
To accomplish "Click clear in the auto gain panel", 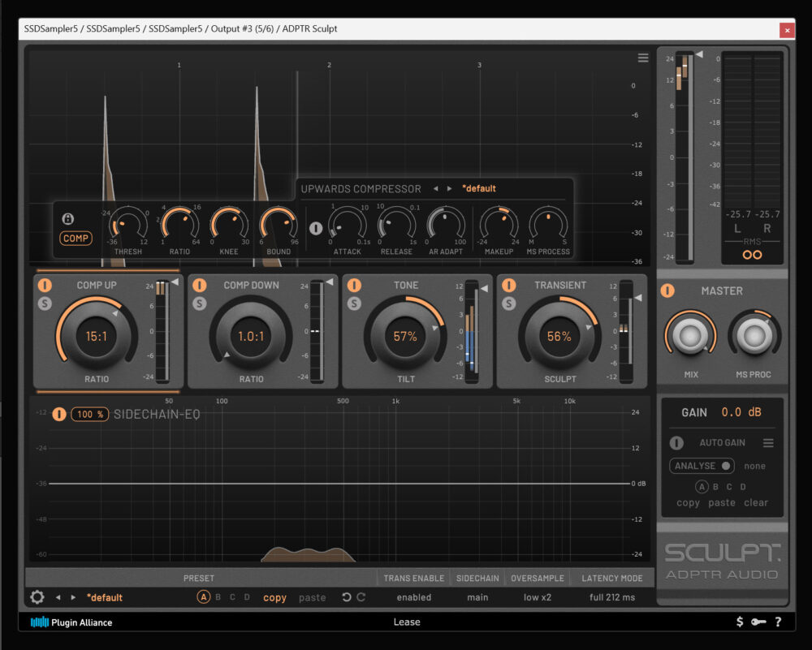I will click(756, 502).
